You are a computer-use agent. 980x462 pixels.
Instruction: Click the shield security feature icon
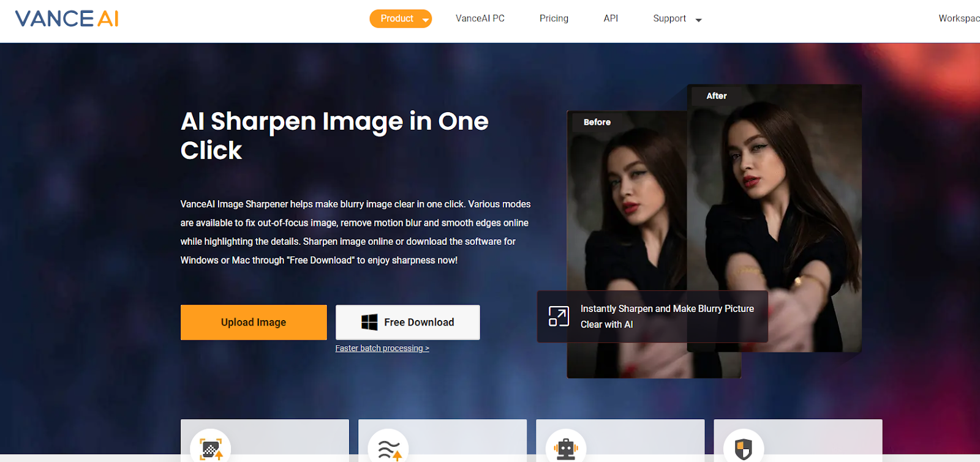(x=744, y=449)
